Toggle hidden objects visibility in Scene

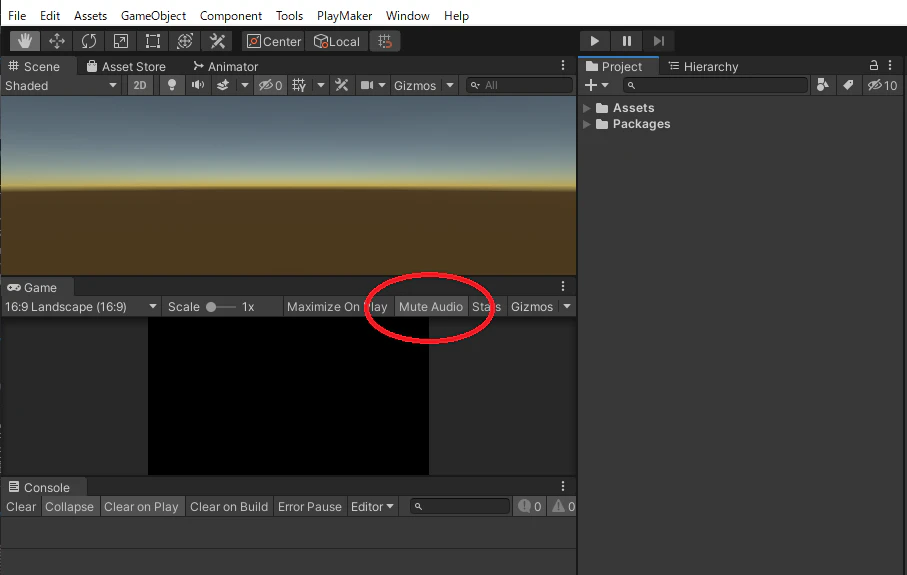click(270, 86)
